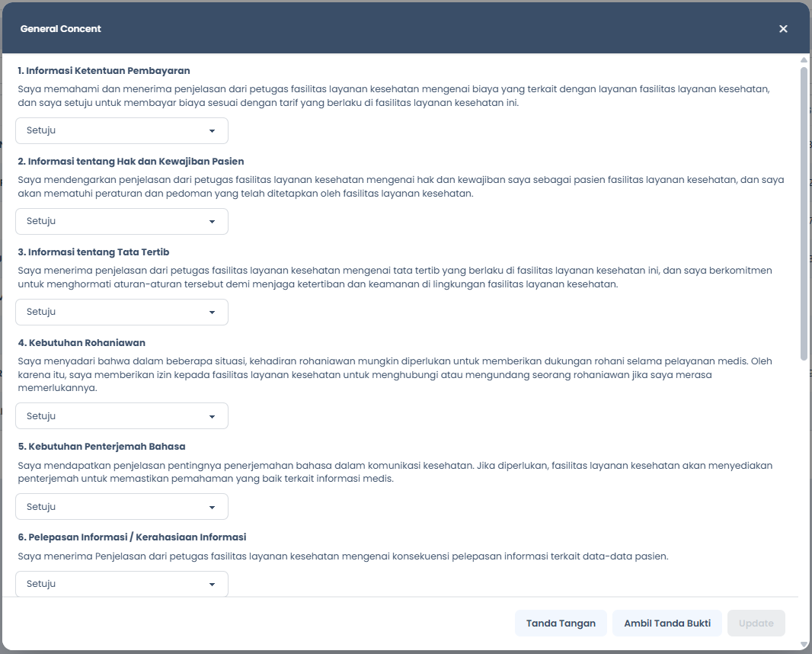Image resolution: width=812 pixels, height=654 pixels.
Task: Click caret arrow of Hak dan Kewajiban Pasien dropdown
Action: tap(212, 222)
